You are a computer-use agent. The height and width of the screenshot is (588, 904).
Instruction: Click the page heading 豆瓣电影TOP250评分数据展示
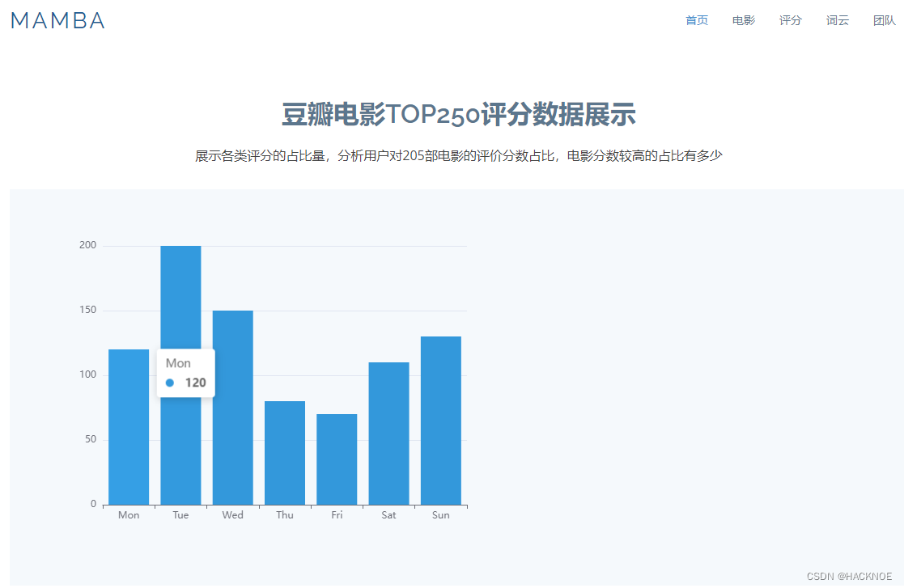tap(458, 114)
